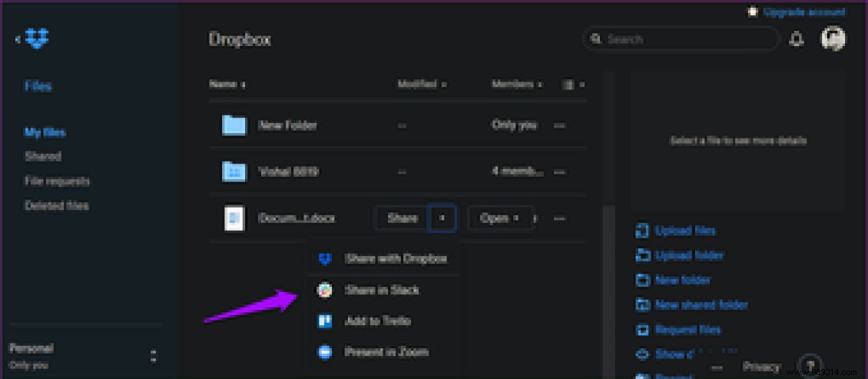Image resolution: width=868 pixels, height=379 pixels.
Task: Click the Dropbox logo in the sidebar
Action: tap(37, 38)
